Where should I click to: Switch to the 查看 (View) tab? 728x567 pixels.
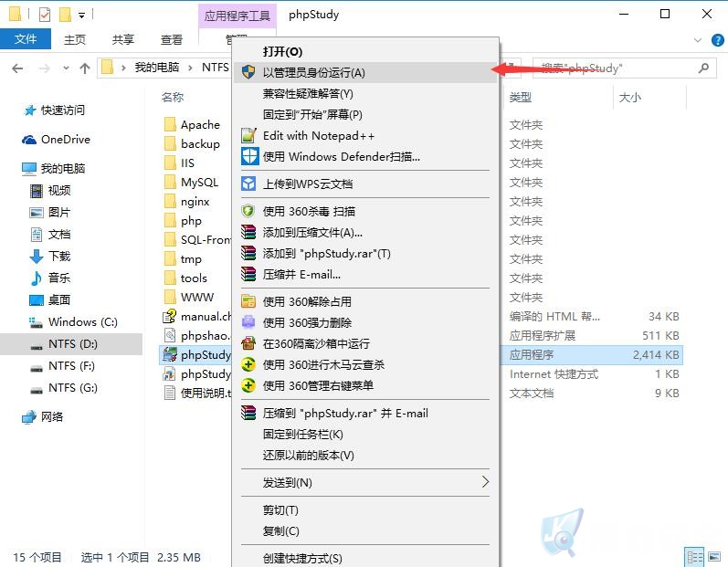click(x=172, y=39)
